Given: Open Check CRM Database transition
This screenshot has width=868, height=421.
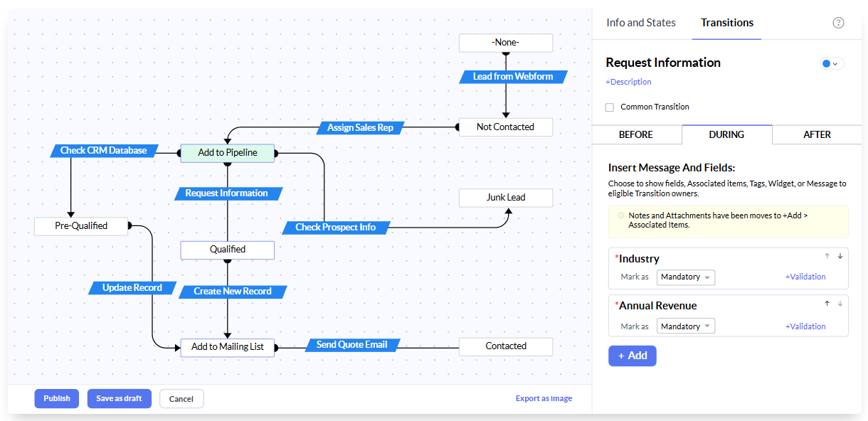Looking at the screenshot, I should [x=104, y=151].
